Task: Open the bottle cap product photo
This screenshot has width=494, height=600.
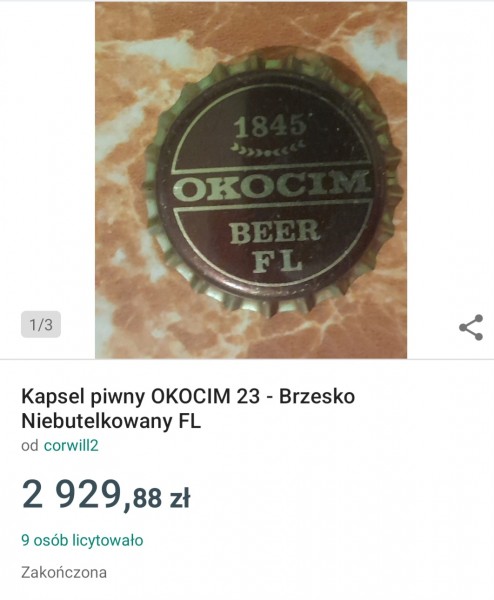Action: pos(251,180)
